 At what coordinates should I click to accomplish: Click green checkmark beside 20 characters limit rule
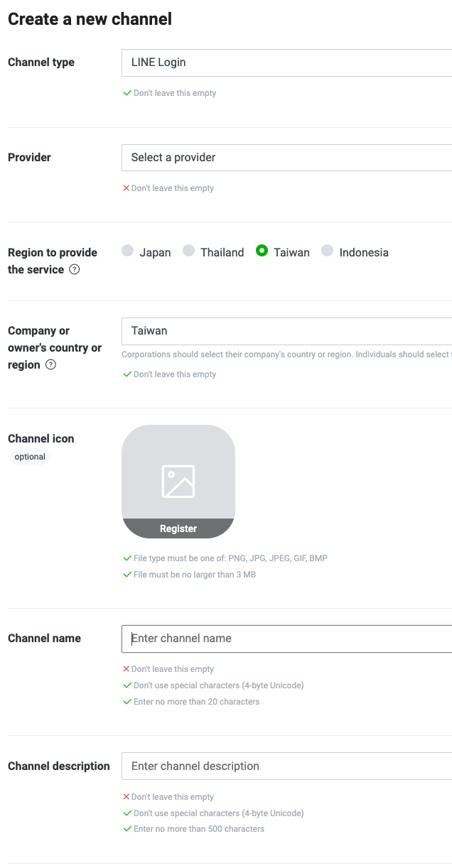(127, 702)
